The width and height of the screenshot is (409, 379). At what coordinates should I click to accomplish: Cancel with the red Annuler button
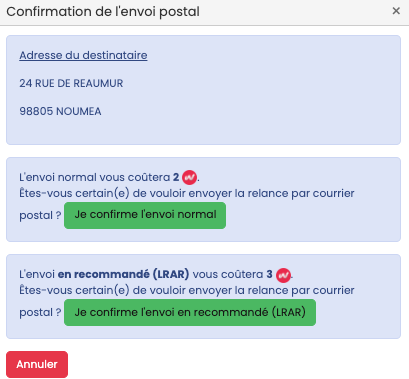pos(37,364)
